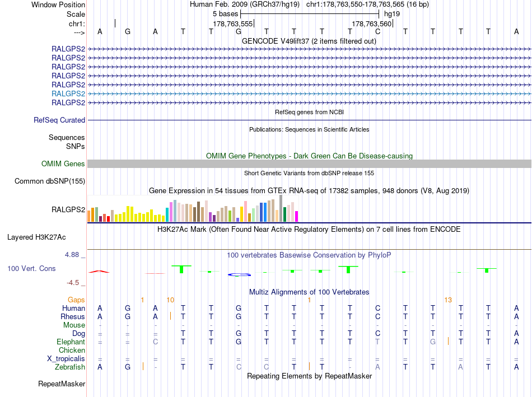The height and width of the screenshot is (397, 532).
Task: Open the H3K27Ac Mark track title
Action: [x=309, y=230]
